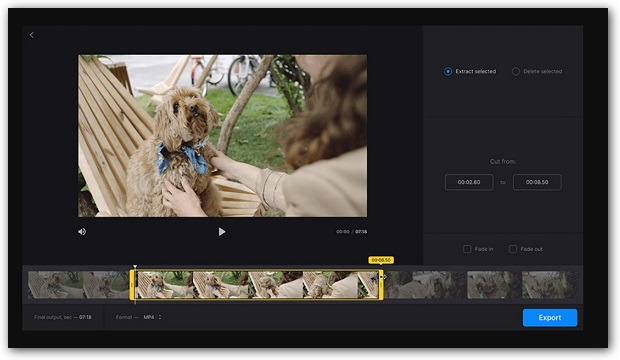Play the video preview
This screenshot has width=620, height=360.
click(222, 231)
